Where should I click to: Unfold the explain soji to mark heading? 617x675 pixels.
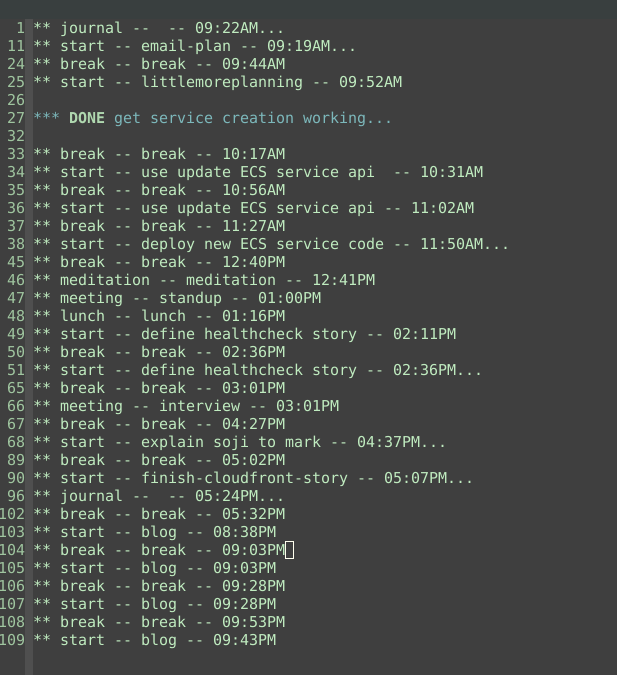click(239, 442)
